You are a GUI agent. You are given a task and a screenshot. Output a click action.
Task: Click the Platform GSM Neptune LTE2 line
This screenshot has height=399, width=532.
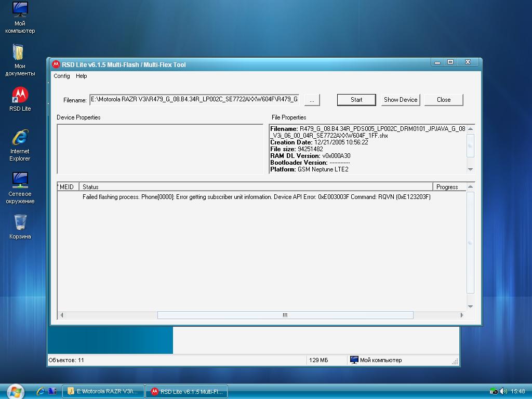[309, 169]
